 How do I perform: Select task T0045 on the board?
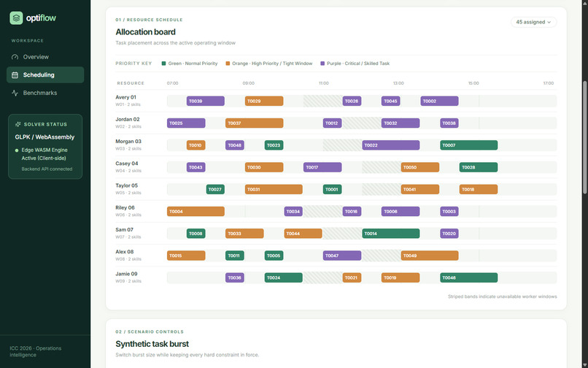pos(391,101)
